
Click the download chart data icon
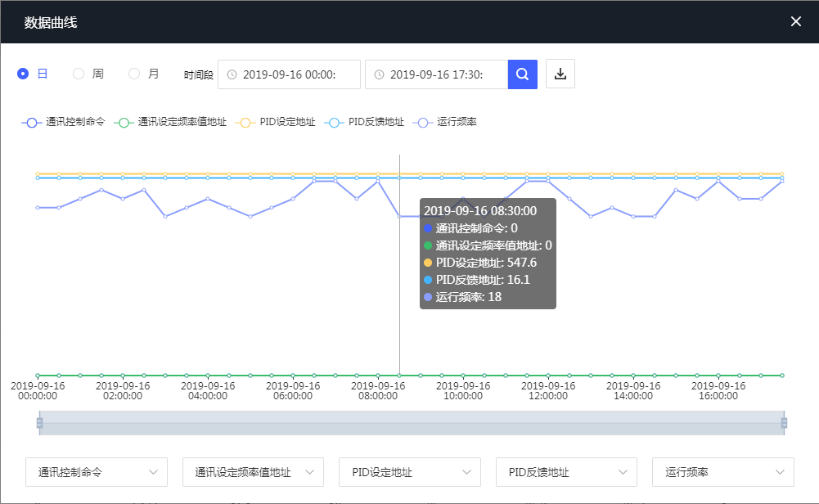[560, 74]
